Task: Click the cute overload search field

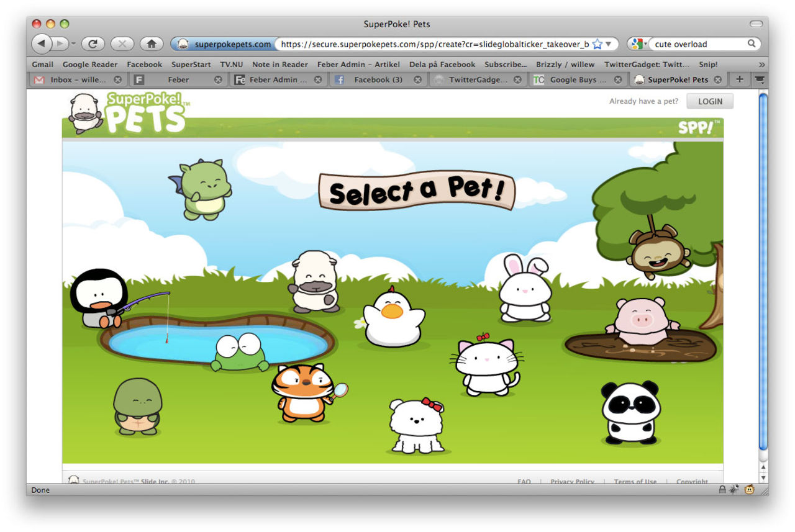Action: [x=698, y=44]
